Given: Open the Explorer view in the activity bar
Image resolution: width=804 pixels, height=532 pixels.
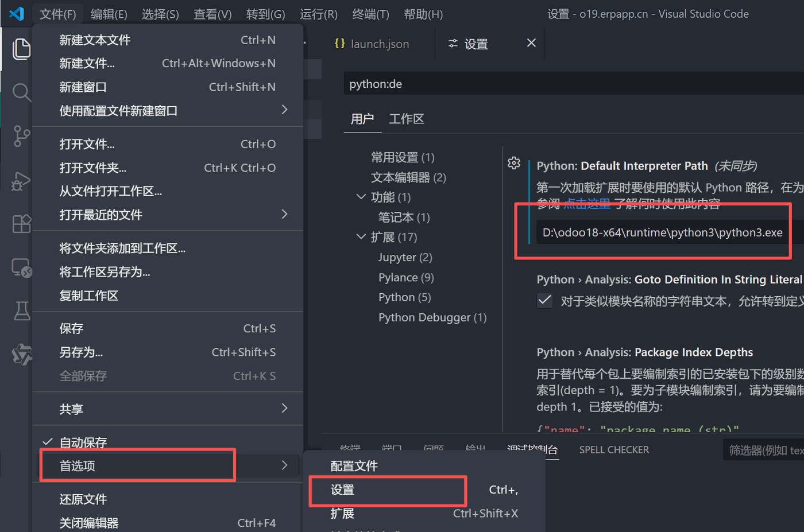Looking at the screenshot, I should point(21,49).
